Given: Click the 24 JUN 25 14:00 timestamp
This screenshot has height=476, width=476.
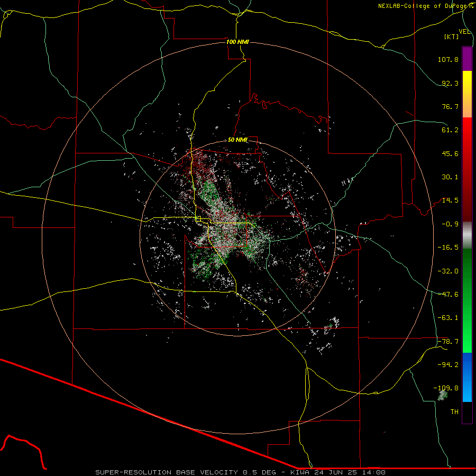Looking at the screenshot, I should pos(351,472).
